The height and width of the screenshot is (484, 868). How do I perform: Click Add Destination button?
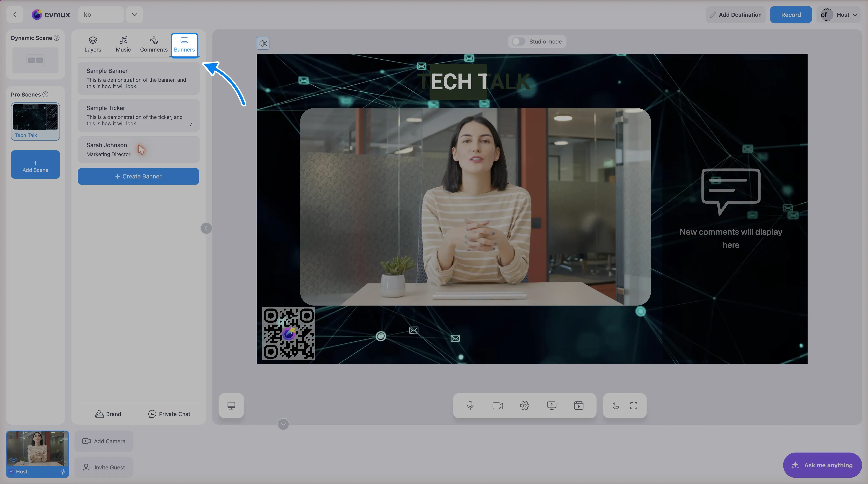tap(736, 15)
